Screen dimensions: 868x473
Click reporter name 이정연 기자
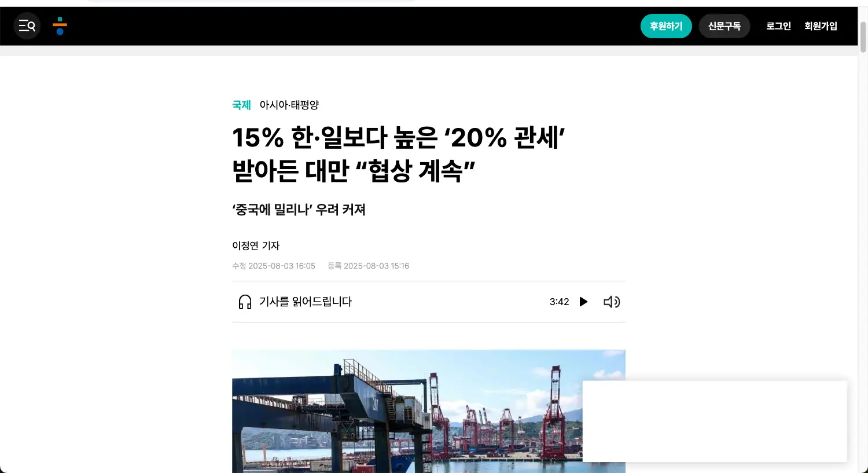pyautogui.click(x=256, y=245)
